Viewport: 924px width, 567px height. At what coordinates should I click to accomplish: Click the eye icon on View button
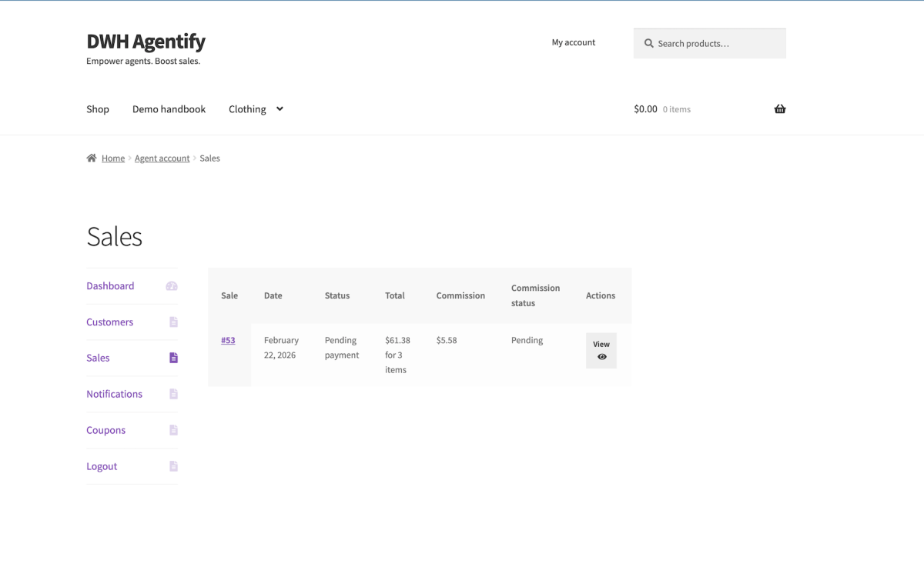602,357
